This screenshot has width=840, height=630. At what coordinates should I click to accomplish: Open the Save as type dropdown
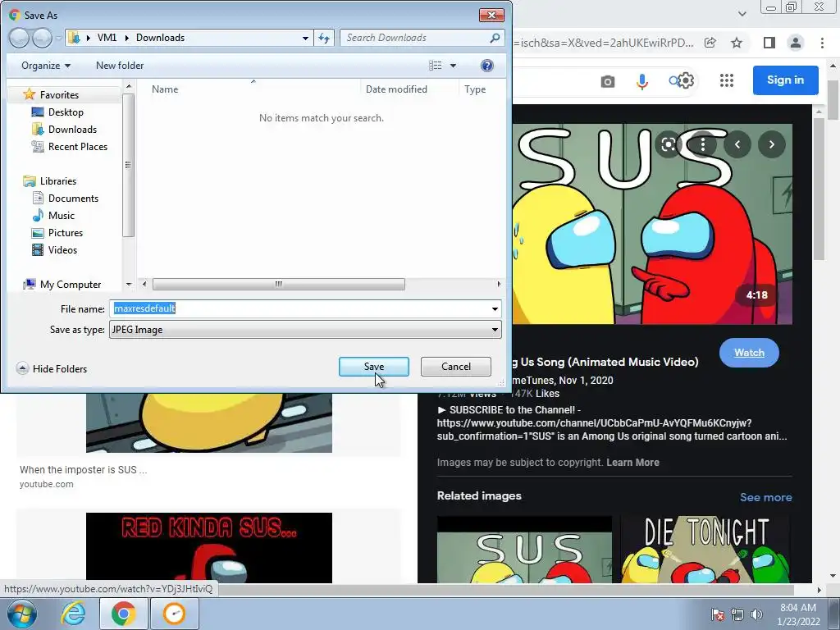[305, 330]
